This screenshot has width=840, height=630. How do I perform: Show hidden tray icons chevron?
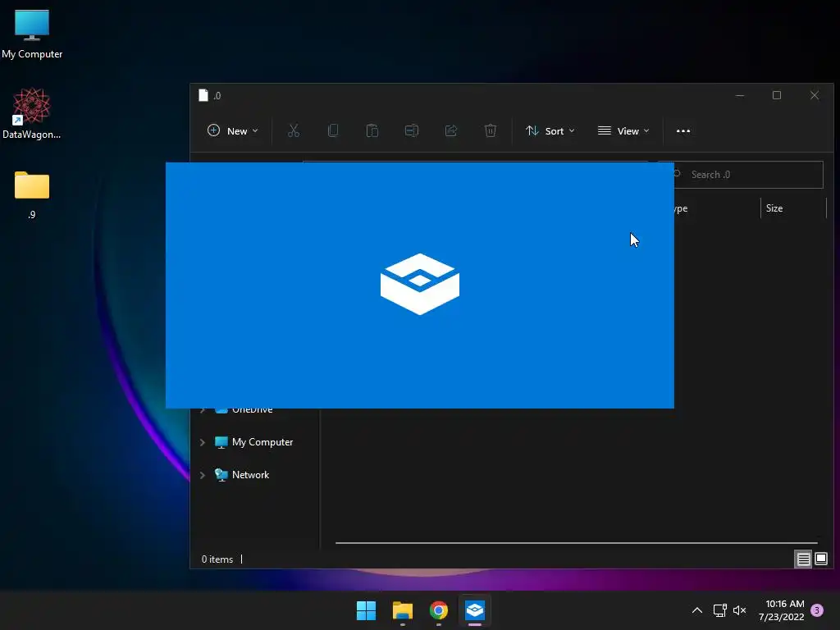[x=697, y=610]
